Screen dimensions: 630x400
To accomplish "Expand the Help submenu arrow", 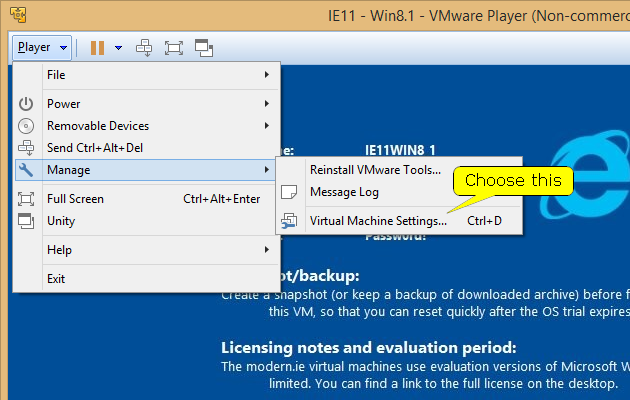I will (266, 250).
